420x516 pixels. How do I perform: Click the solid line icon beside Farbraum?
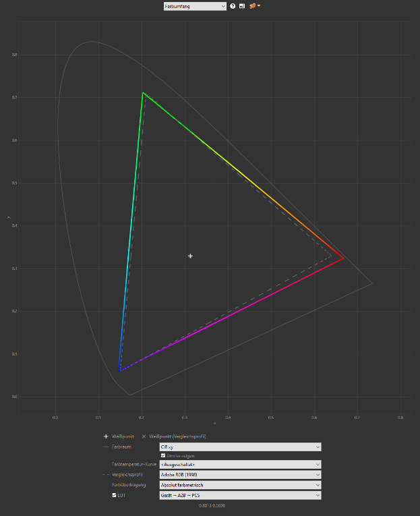105,447
